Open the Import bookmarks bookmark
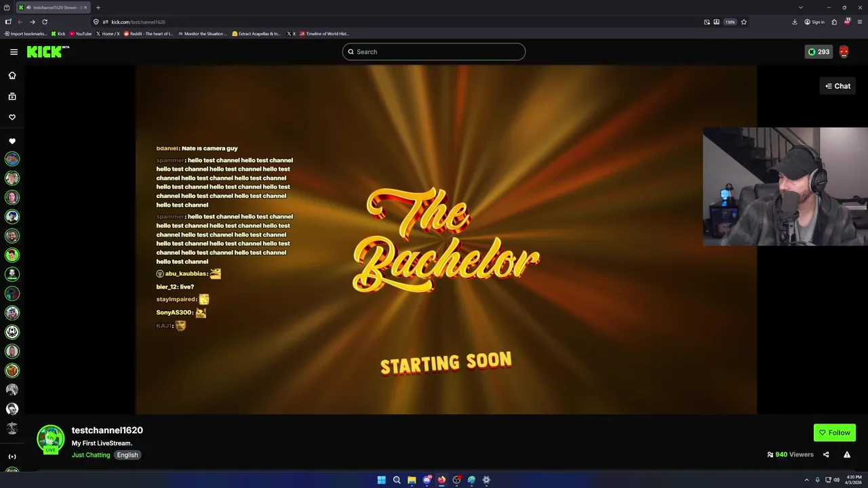The height and width of the screenshot is (488, 868). pos(26,33)
